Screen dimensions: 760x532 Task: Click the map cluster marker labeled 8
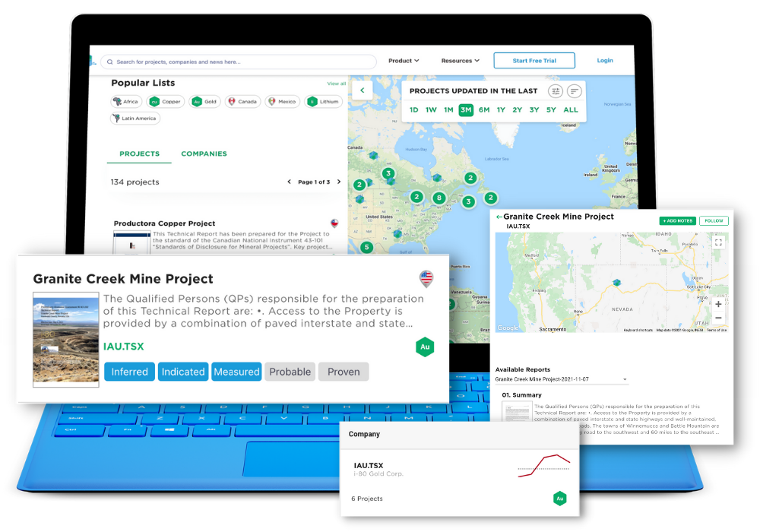point(439,198)
